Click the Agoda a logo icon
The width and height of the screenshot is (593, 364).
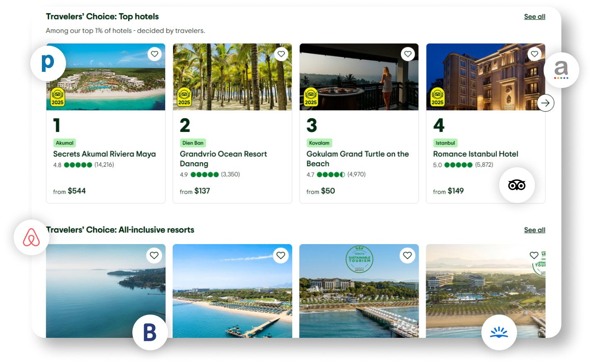point(561,70)
